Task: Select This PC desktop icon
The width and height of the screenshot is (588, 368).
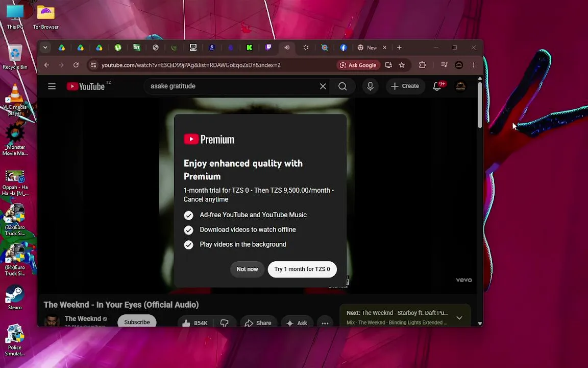Action: [15, 17]
